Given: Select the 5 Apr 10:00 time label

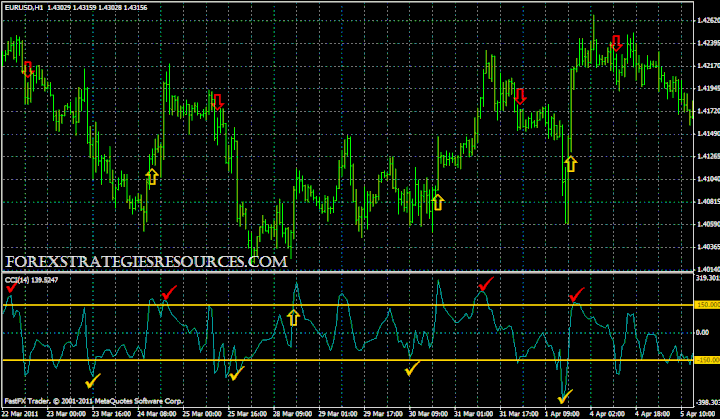Looking at the screenshot, I should click(698, 413).
